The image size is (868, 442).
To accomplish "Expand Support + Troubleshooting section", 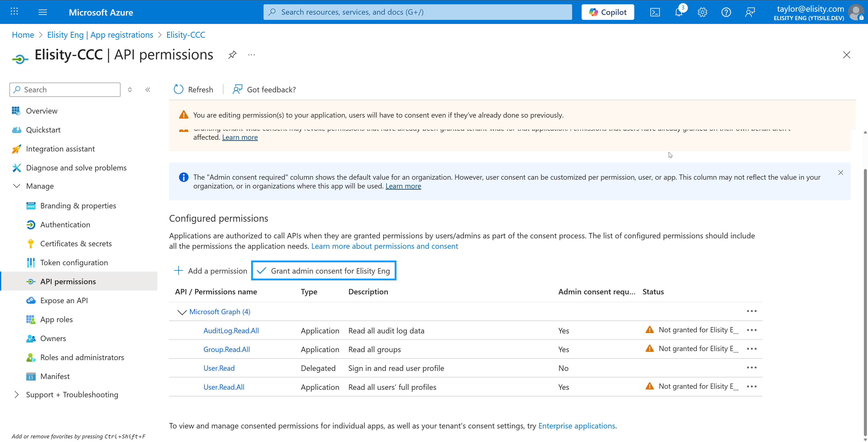I will point(17,395).
